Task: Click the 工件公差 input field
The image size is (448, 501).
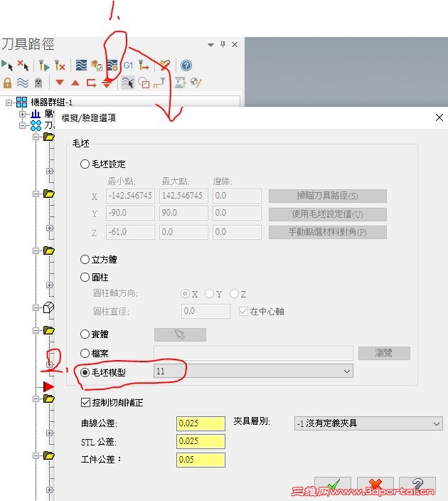Action: pos(201,460)
